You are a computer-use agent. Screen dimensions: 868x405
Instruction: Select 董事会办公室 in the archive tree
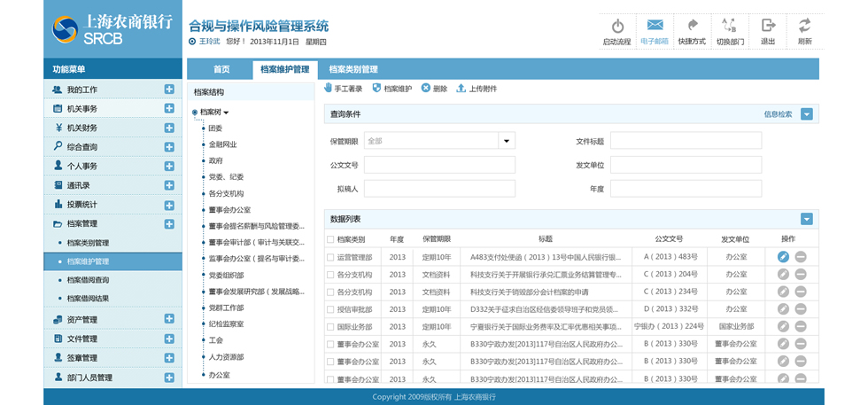click(229, 210)
